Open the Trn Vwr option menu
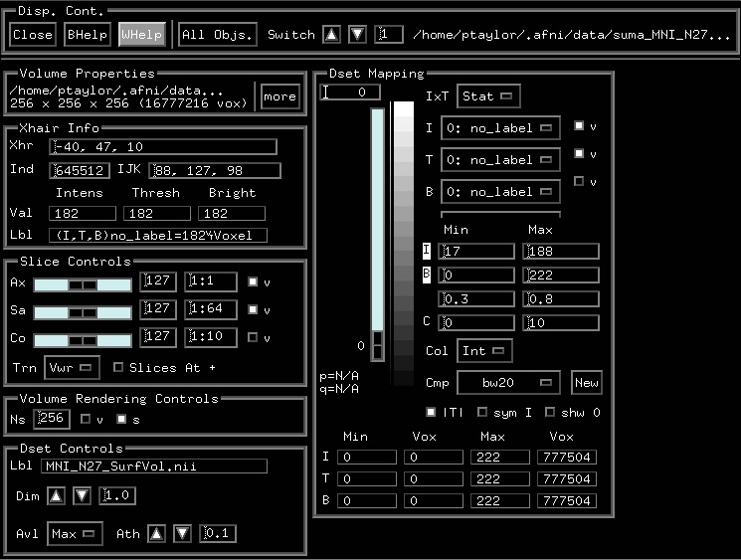The image size is (741, 560). click(x=72, y=367)
